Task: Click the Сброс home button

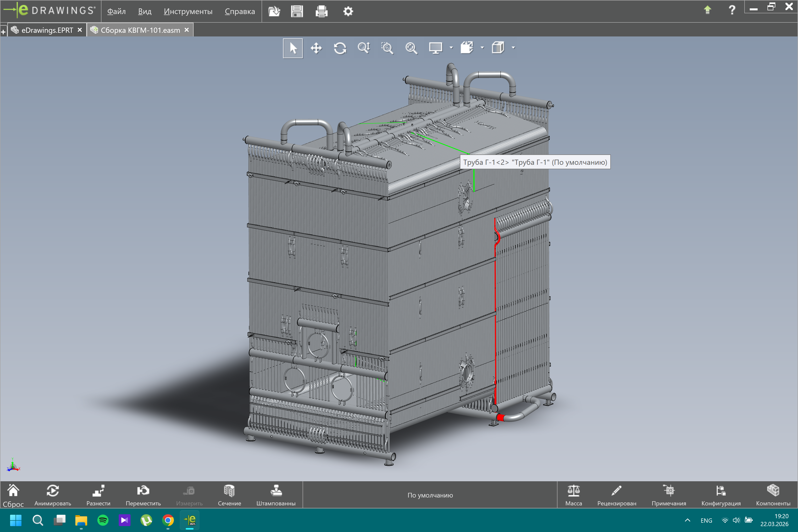Action: [13, 495]
